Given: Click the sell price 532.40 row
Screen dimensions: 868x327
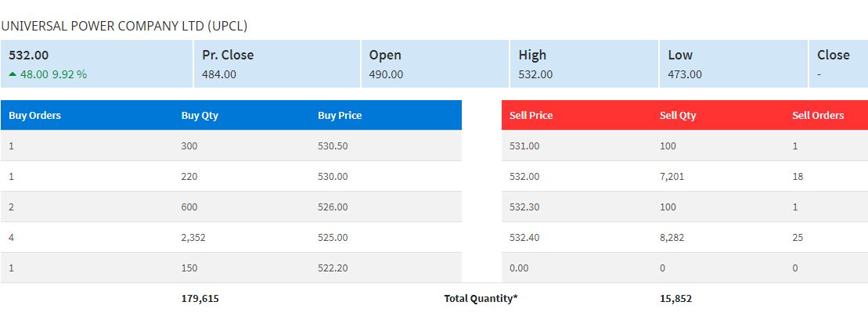Looking at the screenshot, I should tap(685, 237).
